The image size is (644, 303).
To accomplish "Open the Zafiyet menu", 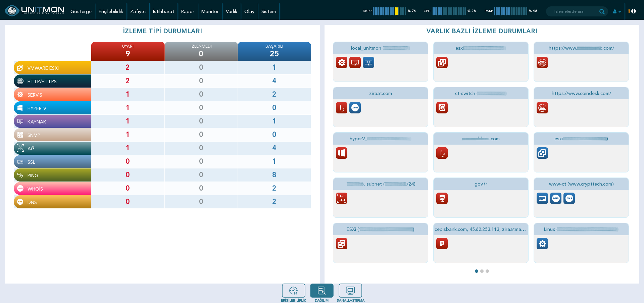I will pos(138,11).
